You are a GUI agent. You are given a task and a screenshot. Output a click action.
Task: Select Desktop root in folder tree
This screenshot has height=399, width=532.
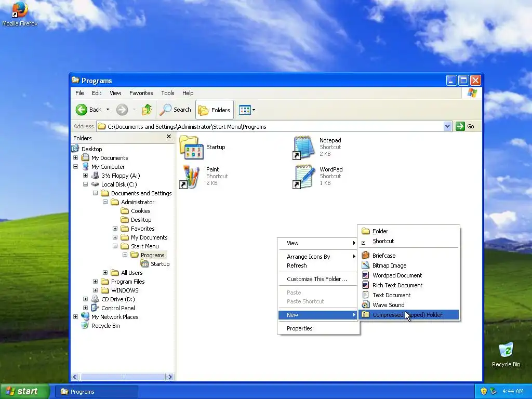(91, 149)
